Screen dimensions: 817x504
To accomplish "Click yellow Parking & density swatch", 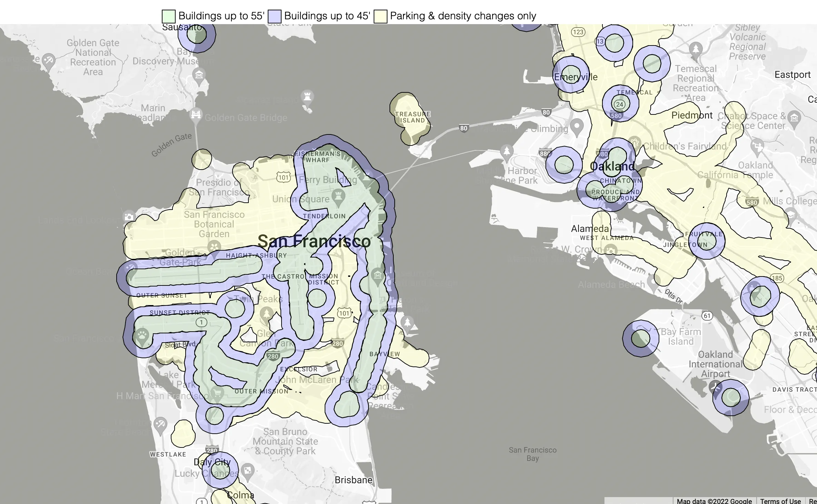I will click(x=380, y=16).
